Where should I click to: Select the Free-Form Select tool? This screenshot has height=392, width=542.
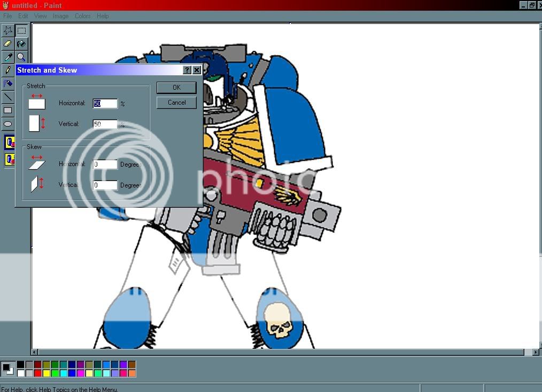8,30
